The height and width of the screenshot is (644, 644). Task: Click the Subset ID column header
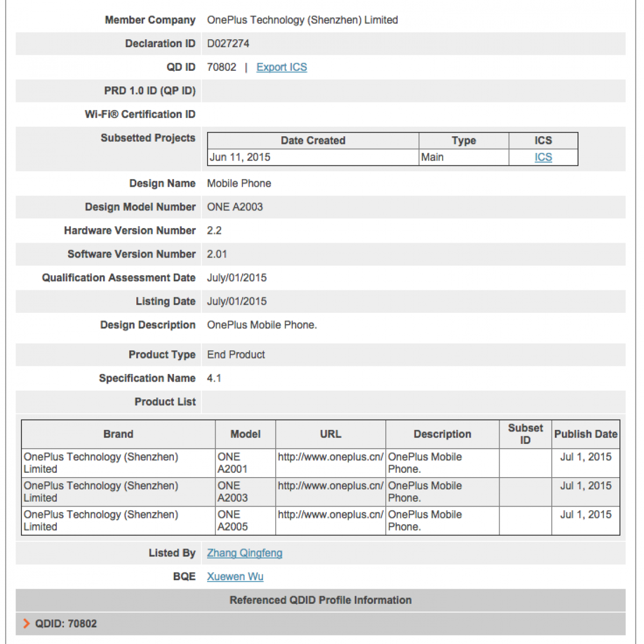tap(525, 434)
